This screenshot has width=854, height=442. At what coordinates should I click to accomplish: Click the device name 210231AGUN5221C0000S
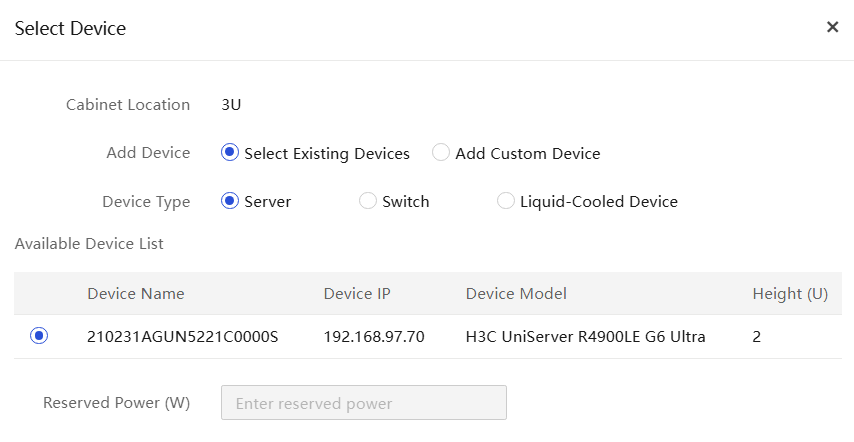[183, 337]
